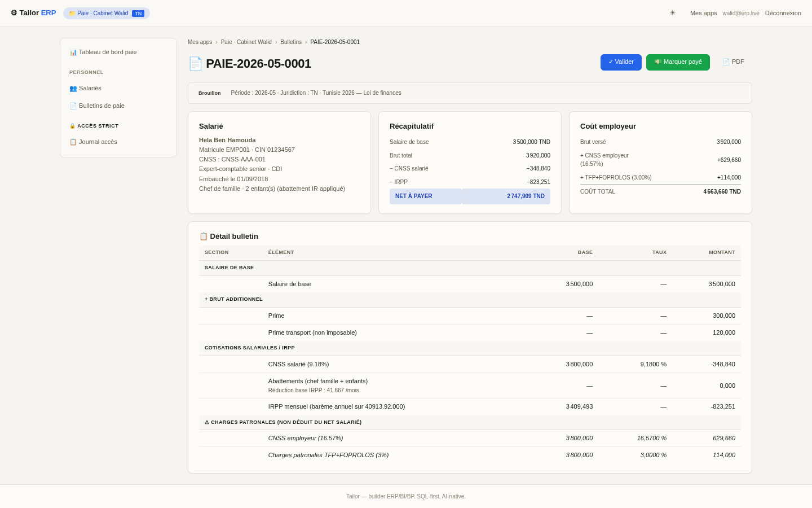Click IRPP mensuel row label
The image size is (812, 508).
(x=337, y=406)
